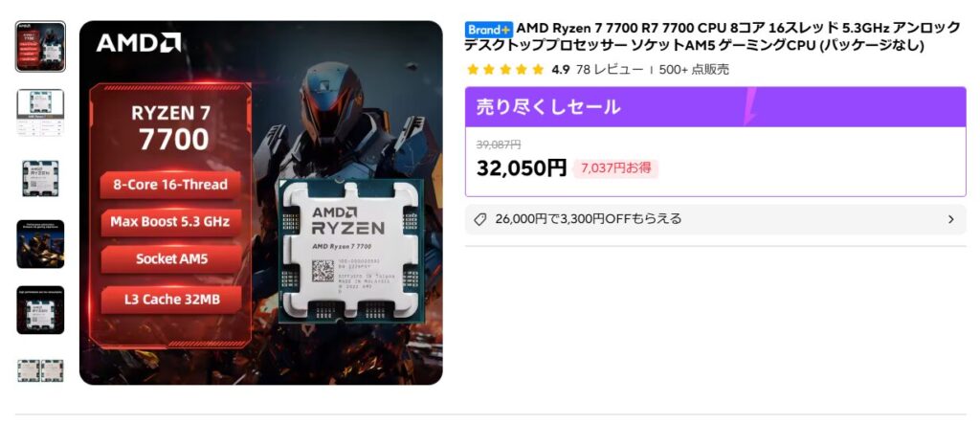Click the 4.9 rating score
Screen dimensions: 980x424
pyautogui.click(x=560, y=70)
